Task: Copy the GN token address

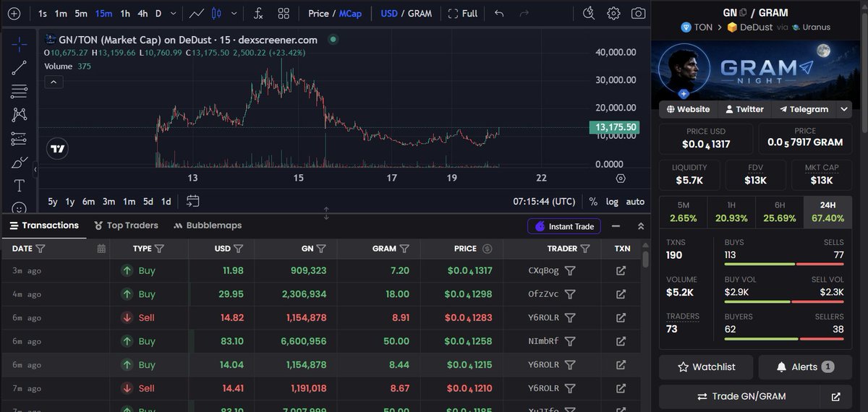Action: click(x=743, y=12)
